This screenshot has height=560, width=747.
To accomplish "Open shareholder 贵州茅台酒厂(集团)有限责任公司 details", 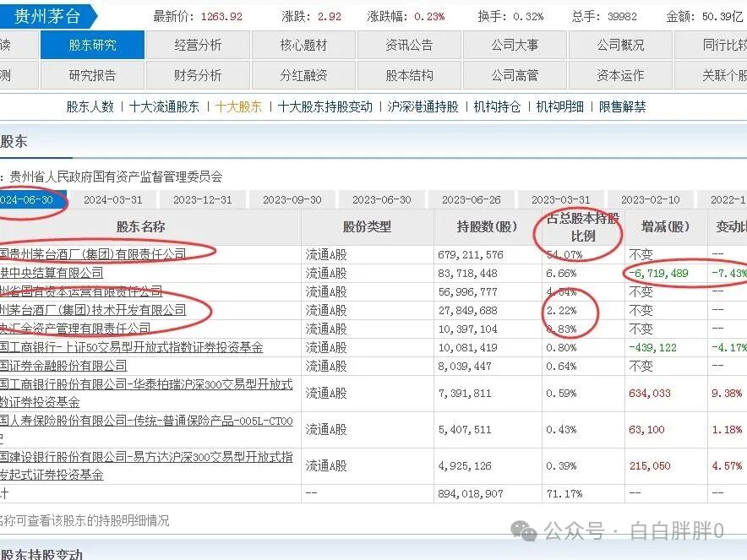I will pos(93,254).
